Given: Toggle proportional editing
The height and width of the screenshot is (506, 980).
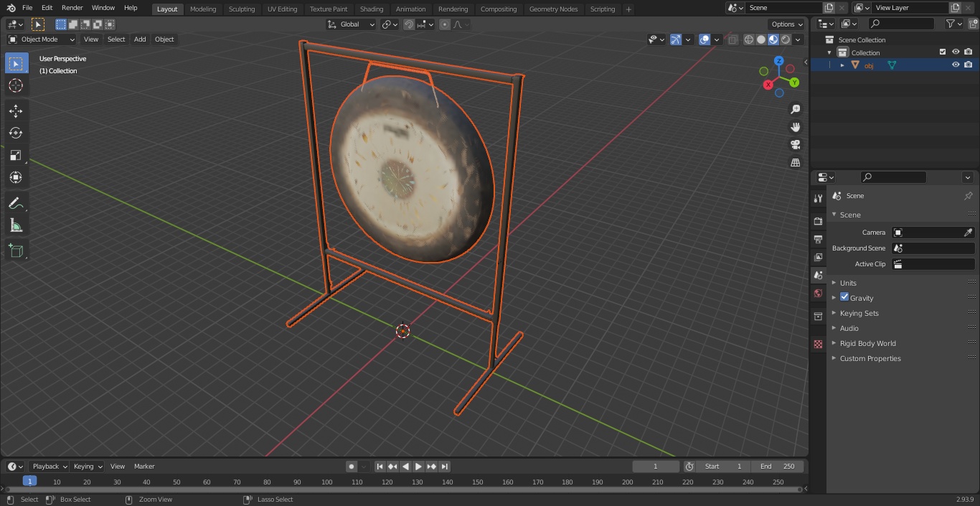Looking at the screenshot, I should 445,24.
